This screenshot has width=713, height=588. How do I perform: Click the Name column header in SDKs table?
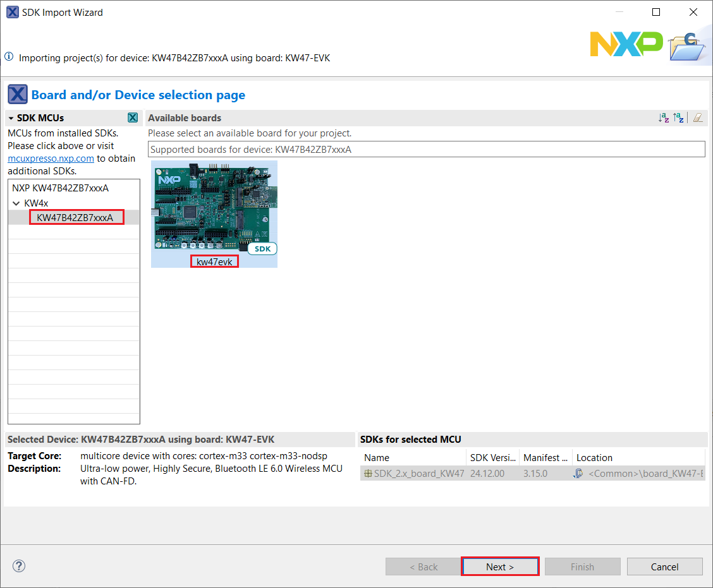click(412, 458)
